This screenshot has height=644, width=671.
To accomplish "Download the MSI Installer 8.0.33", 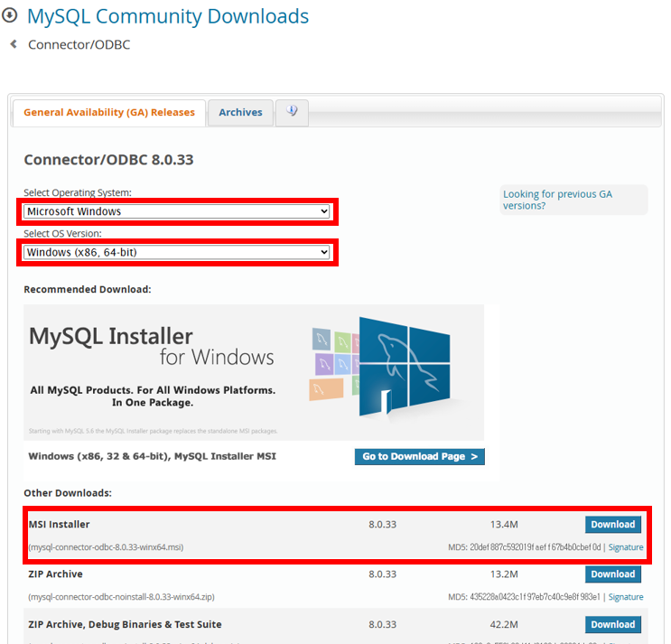I will point(613,525).
